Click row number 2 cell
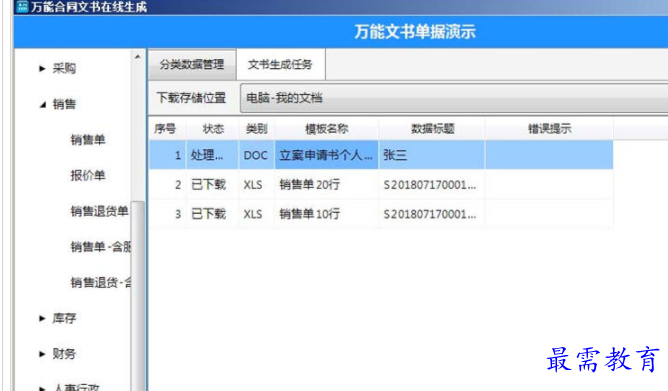668x391 pixels. [167, 185]
